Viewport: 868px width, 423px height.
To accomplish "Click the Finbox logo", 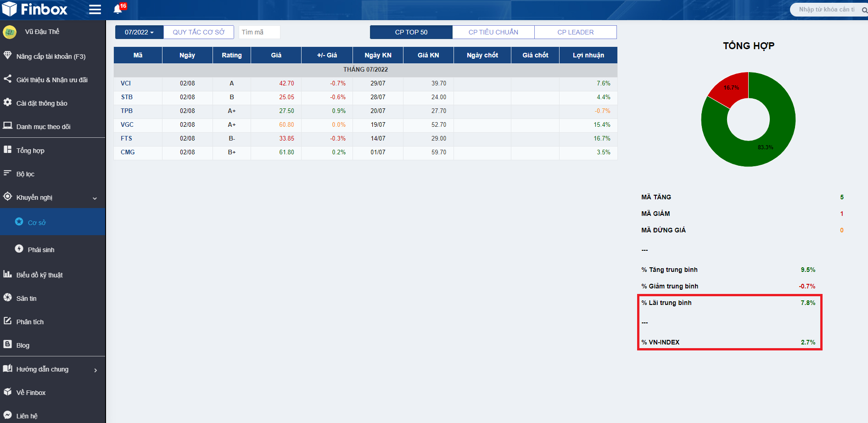I will 34,9.
